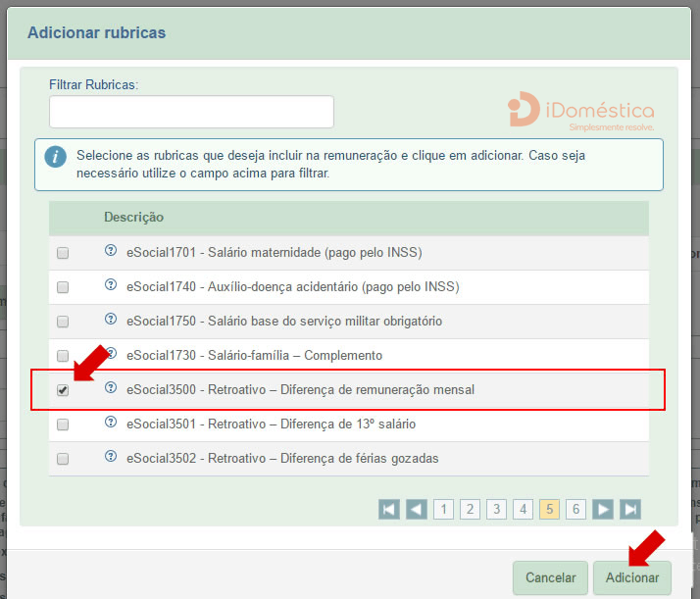This screenshot has height=599, width=700.
Task: Click help icon beside eSocial1740 Auxílio-doença
Action: coord(111,285)
